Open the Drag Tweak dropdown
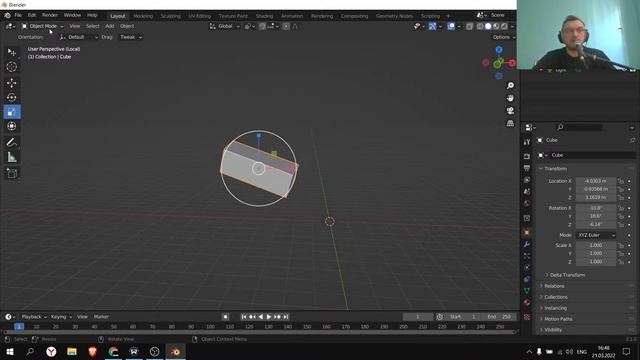This screenshot has width=640, height=360. pos(131,37)
